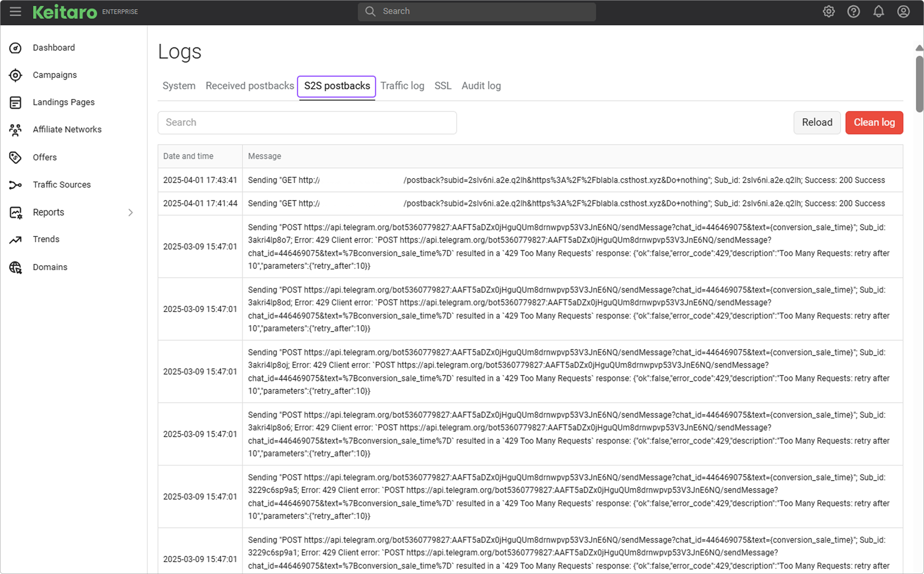Open user profile icon
The height and width of the screenshot is (574, 924).
click(903, 11)
